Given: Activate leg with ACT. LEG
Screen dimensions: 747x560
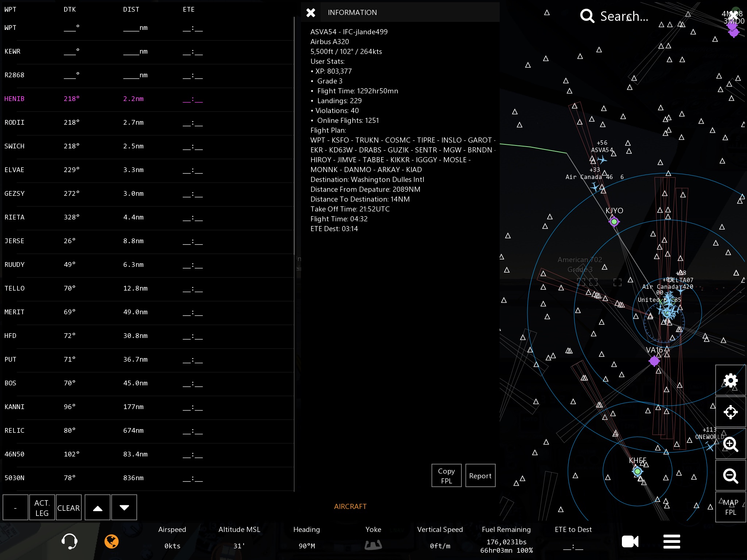Looking at the screenshot, I should pos(42,507).
